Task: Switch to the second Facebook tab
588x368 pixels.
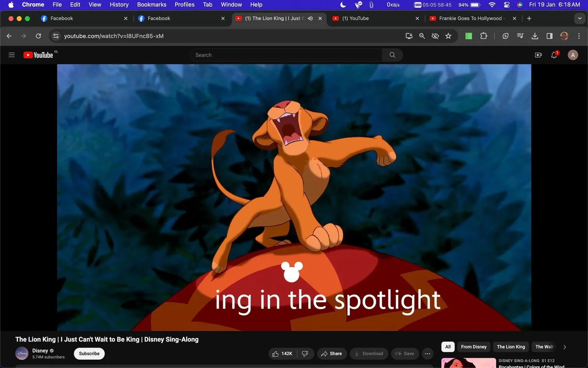Action: 181,18
